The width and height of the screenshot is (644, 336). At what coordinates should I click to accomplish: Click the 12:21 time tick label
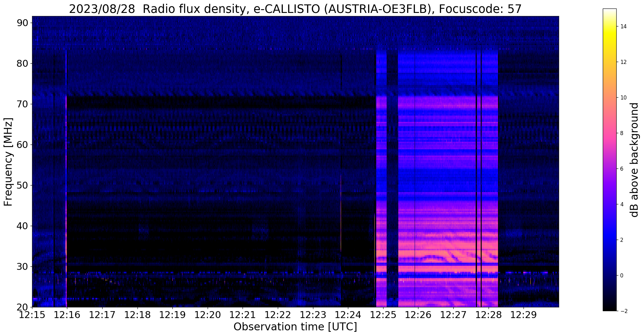(243, 315)
